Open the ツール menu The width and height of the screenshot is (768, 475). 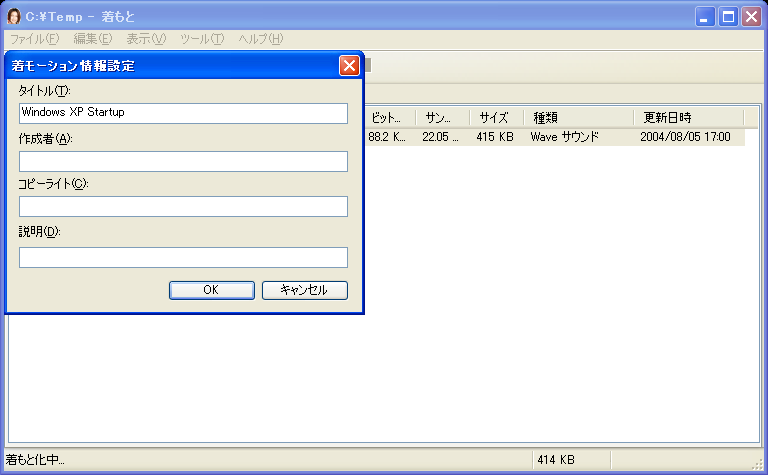(202, 39)
